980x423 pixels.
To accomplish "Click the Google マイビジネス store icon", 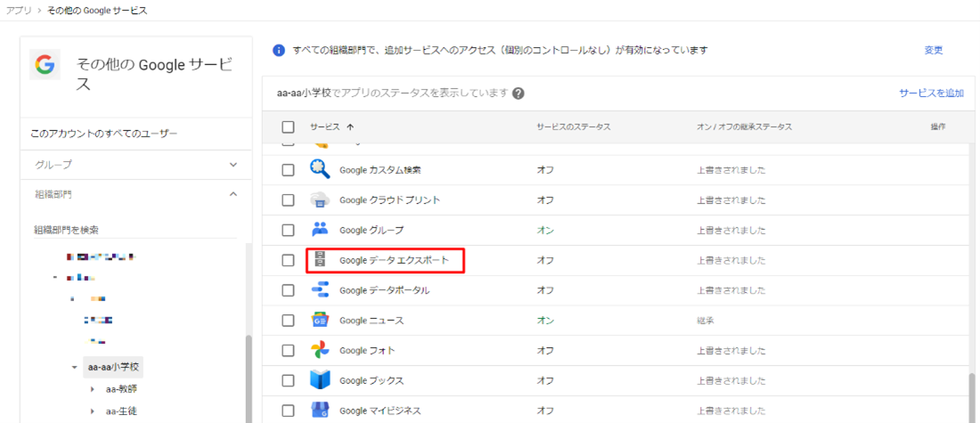I will coord(320,411).
